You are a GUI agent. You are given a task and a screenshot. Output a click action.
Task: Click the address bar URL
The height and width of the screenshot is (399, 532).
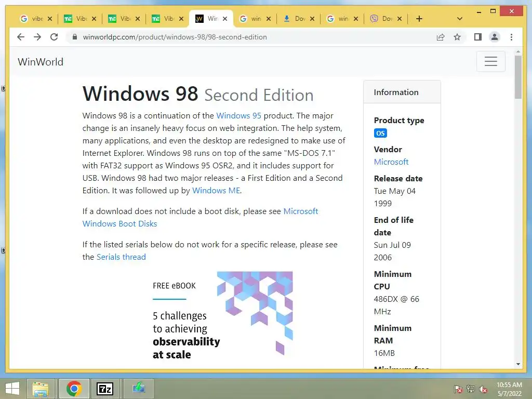click(x=175, y=37)
